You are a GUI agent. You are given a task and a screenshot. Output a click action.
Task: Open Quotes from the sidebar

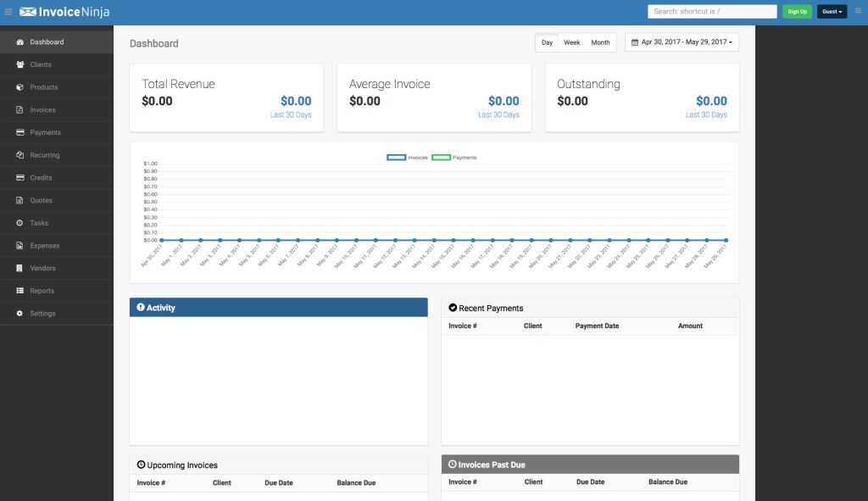[57, 200]
